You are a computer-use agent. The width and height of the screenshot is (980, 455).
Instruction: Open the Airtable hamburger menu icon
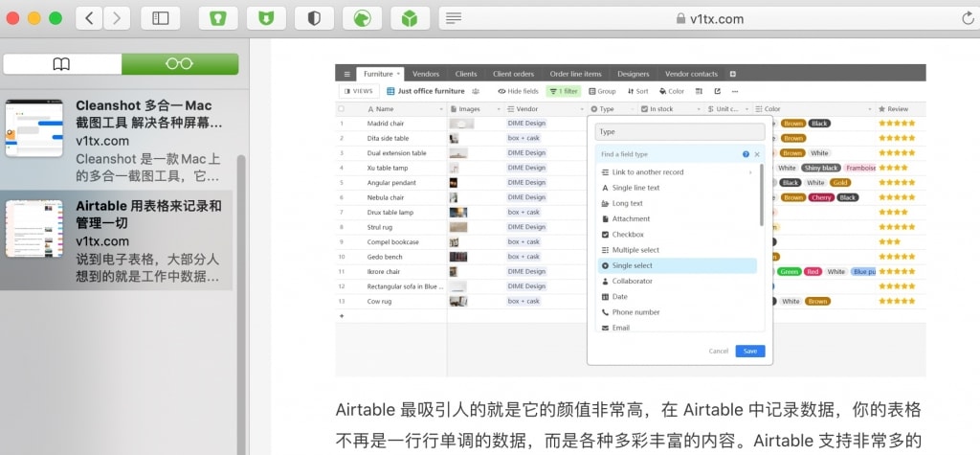pyautogui.click(x=346, y=74)
